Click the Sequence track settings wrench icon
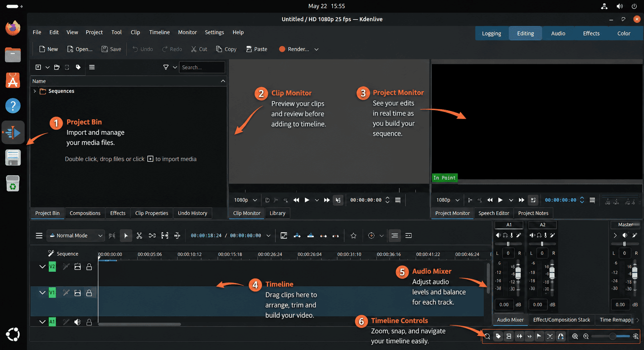 point(51,254)
